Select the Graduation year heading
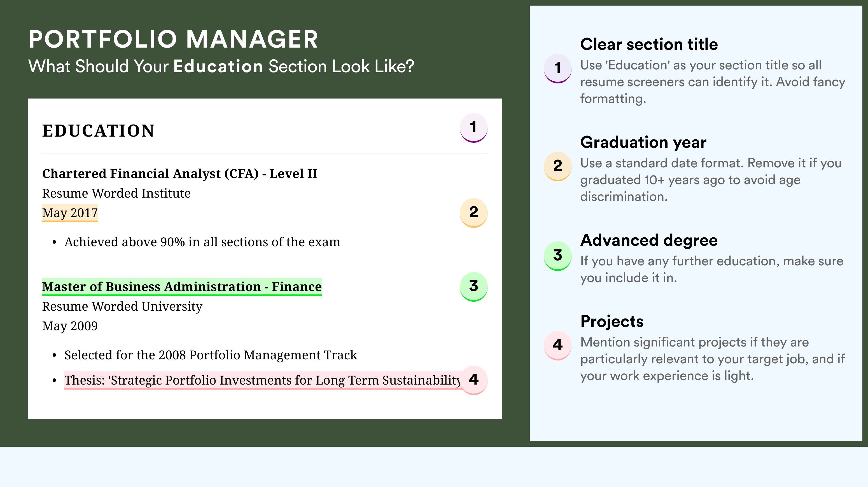The width and height of the screenshot is (868, 487). (x=643, y=142)
